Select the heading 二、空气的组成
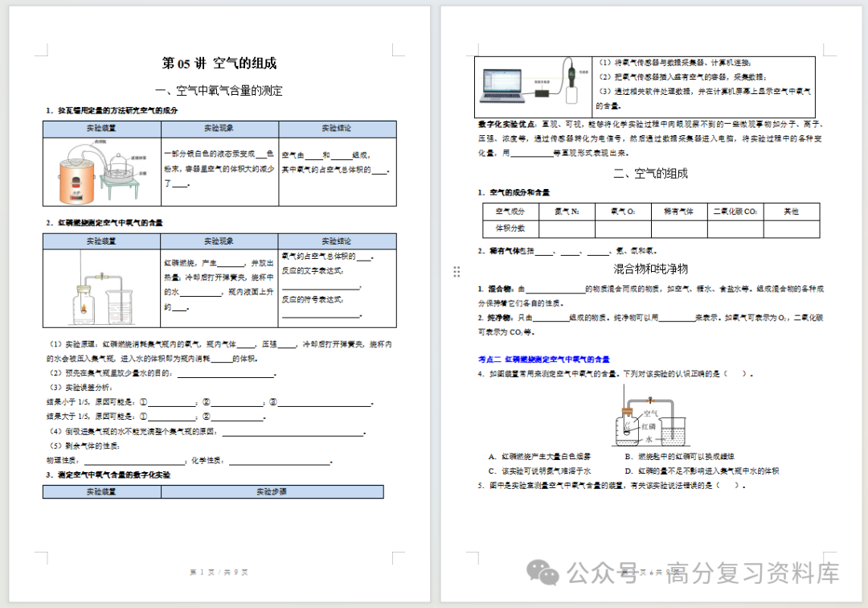Screen dimensions: 868x608 coord(650,174)
